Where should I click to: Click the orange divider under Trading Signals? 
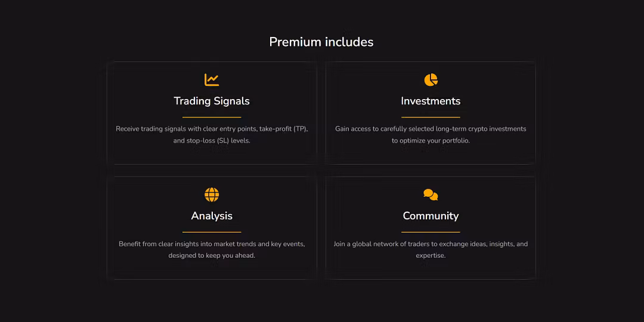point(212,117)
